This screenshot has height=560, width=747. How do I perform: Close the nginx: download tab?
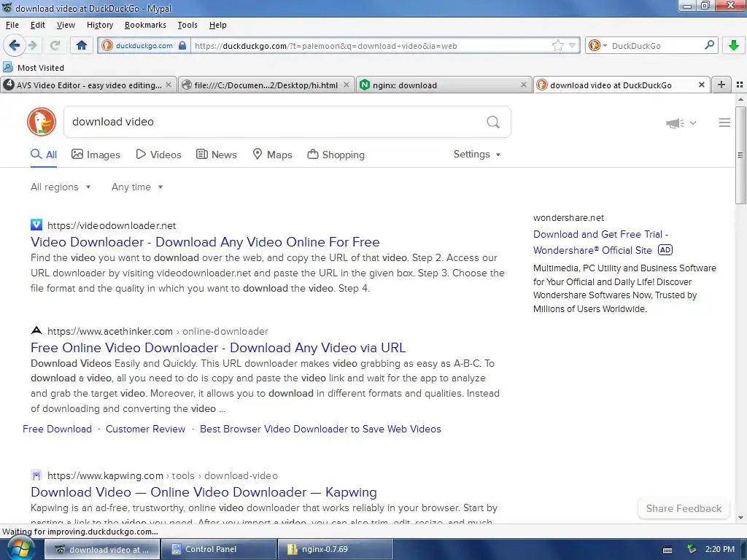524,85
